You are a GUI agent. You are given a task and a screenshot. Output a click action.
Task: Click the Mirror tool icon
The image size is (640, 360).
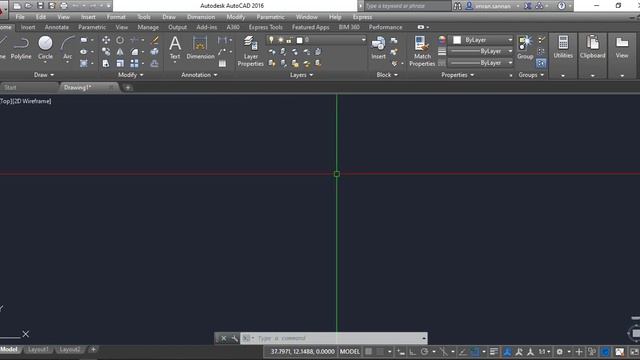click(120, 51)
